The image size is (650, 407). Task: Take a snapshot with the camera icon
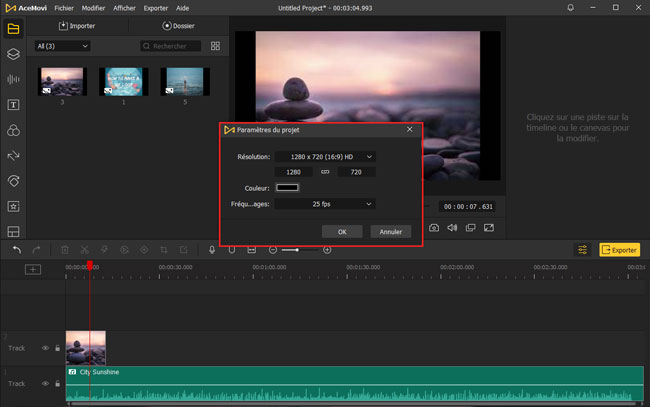tap(434, 228)
